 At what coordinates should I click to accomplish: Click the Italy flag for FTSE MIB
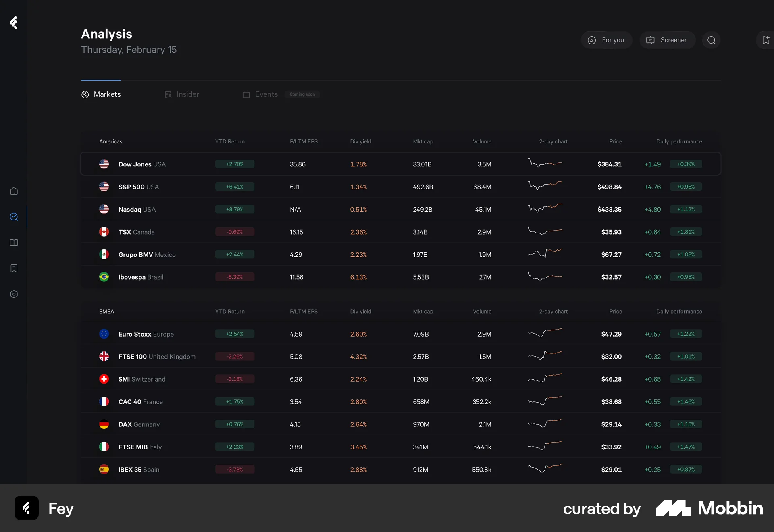pos(104,447)
